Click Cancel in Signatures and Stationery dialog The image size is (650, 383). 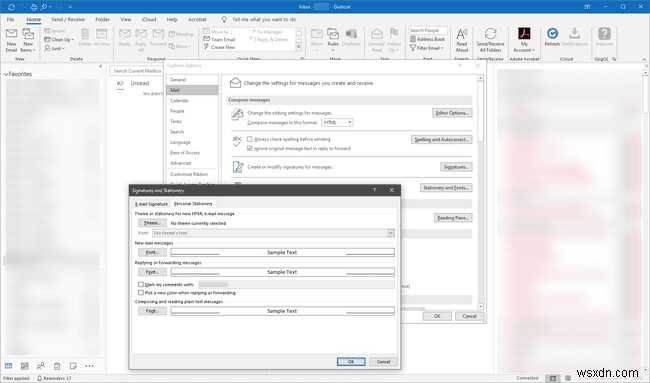(x=383, y=361)
